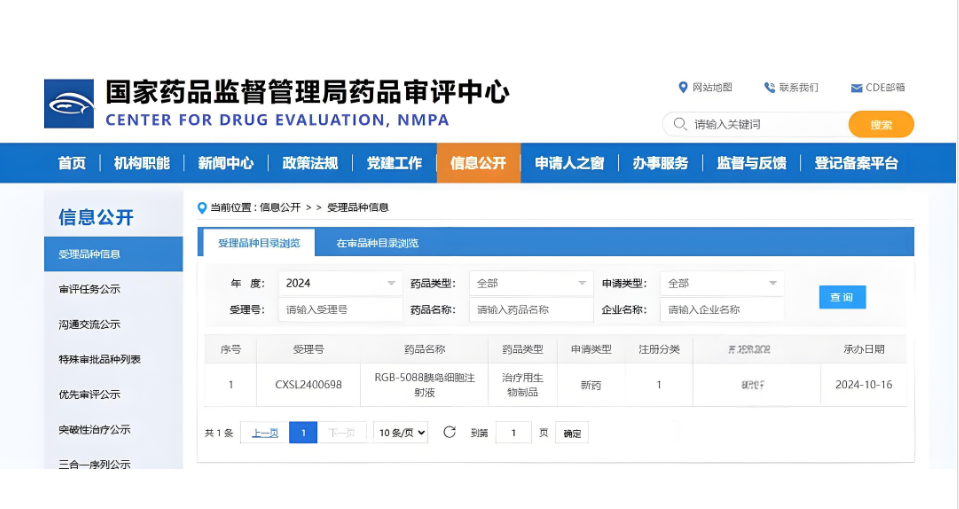Click the orange 搜索 button
This screenshot has height=509, width=959.
coord(881,125)
